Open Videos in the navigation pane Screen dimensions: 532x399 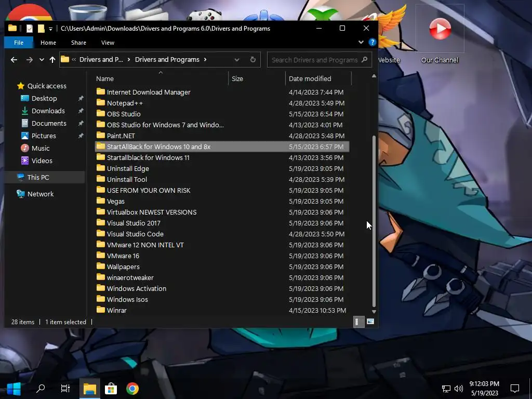42,161
